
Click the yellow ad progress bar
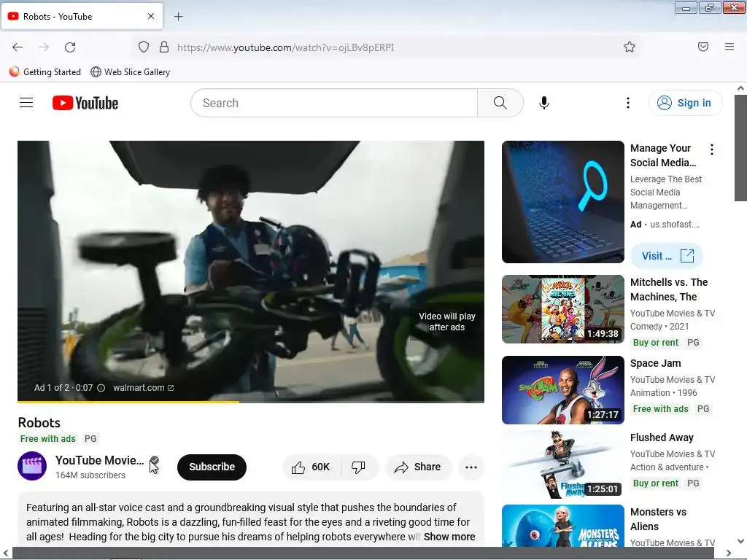pyautogui.click(x=128, y=402)
